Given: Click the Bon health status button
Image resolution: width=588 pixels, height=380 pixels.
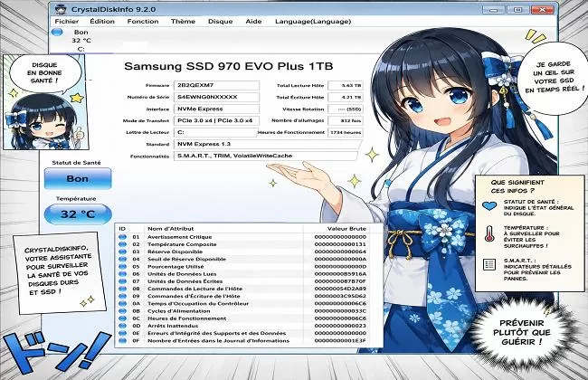Looking at the screenshot, I should click(x=78, y=178).
